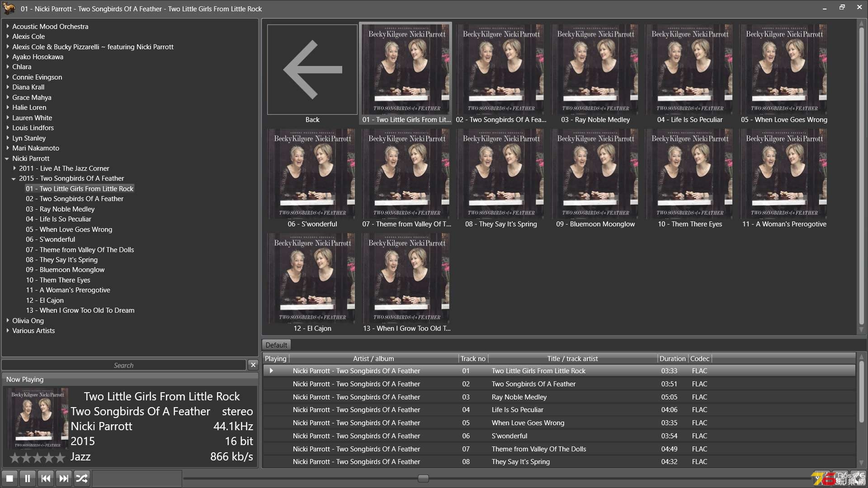Open thumbnail 06 - S'wonderful

[x=312, y=178]
